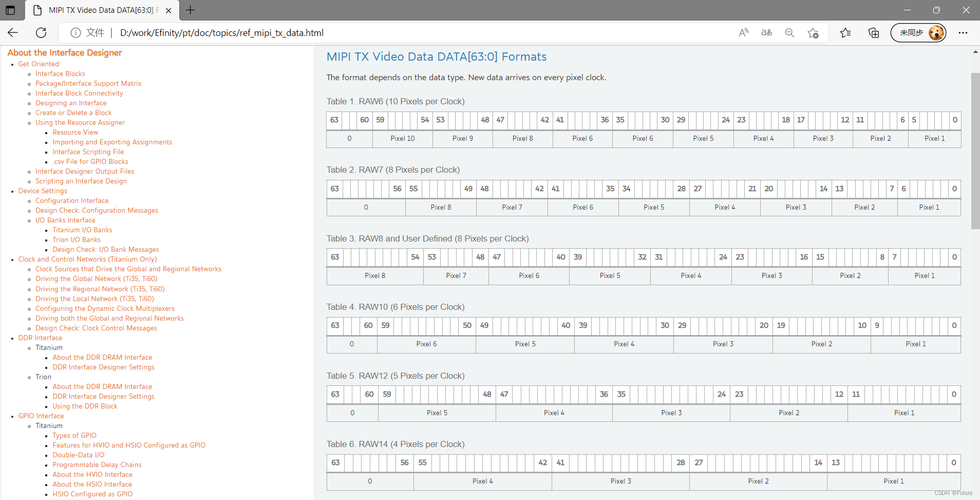Click the MIPI TX Video Data page heading
The image size is (980, 500).
437,57
